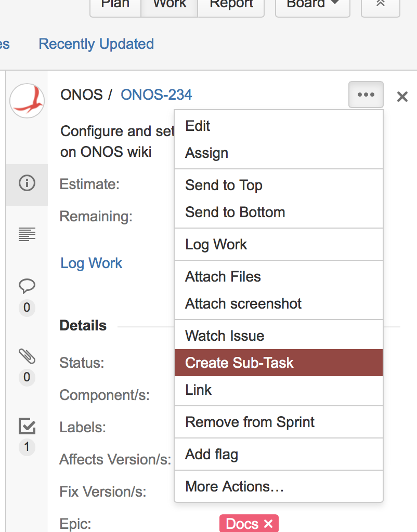The width and height of the screenshot is (417, 532).
Task: Open the comments speech bubble icon
Action: (x=27, y=286)
